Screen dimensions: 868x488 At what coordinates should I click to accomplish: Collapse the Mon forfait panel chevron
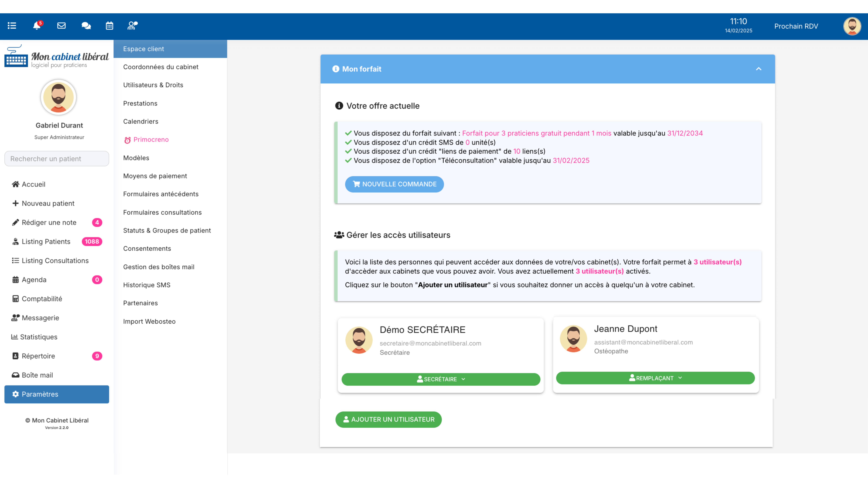[758, 69]
